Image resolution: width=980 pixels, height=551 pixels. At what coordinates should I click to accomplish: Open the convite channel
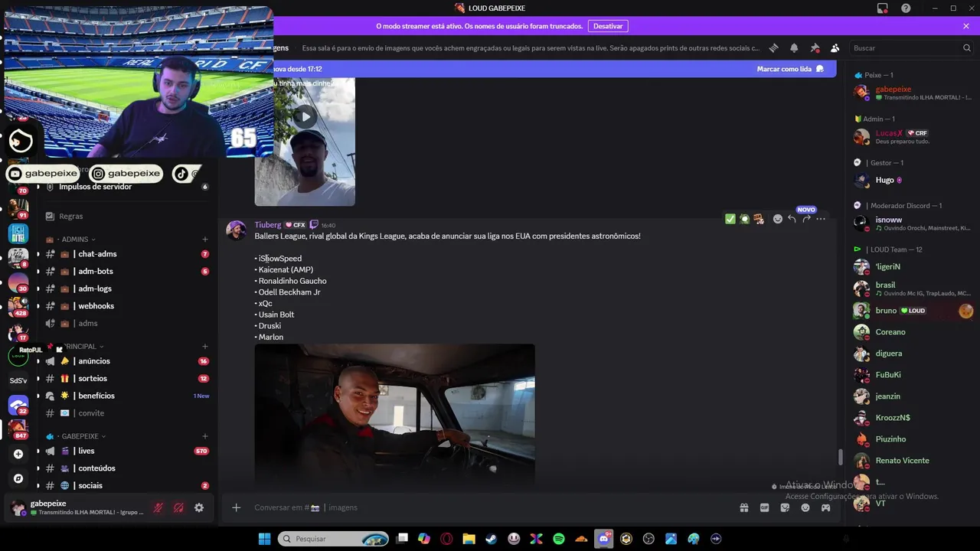tap(126, 413)
